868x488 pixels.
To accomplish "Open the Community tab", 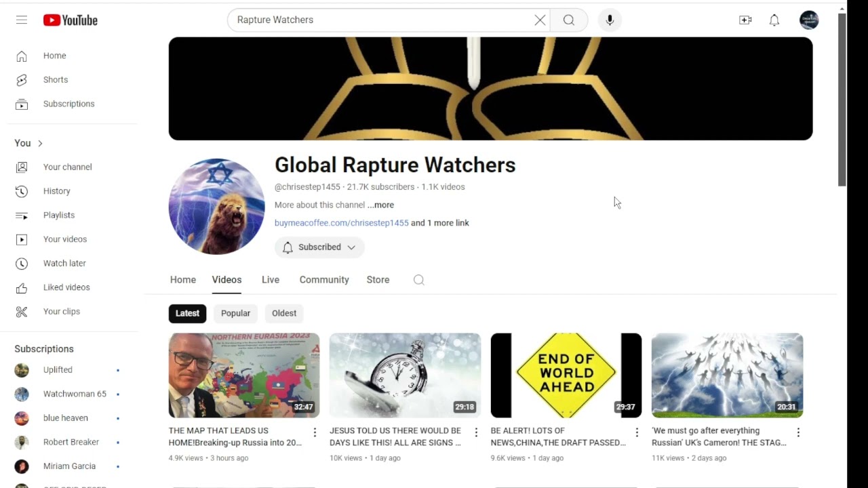I will click(324, 280).
